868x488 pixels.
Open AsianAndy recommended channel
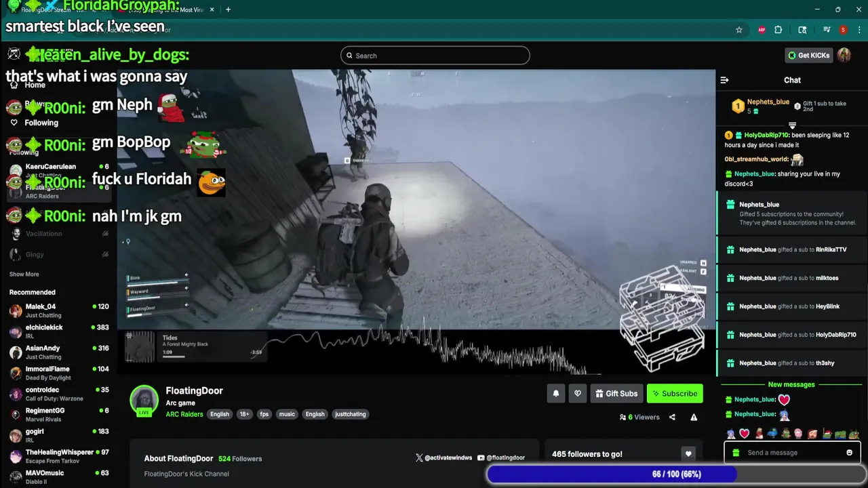point(60,352)
